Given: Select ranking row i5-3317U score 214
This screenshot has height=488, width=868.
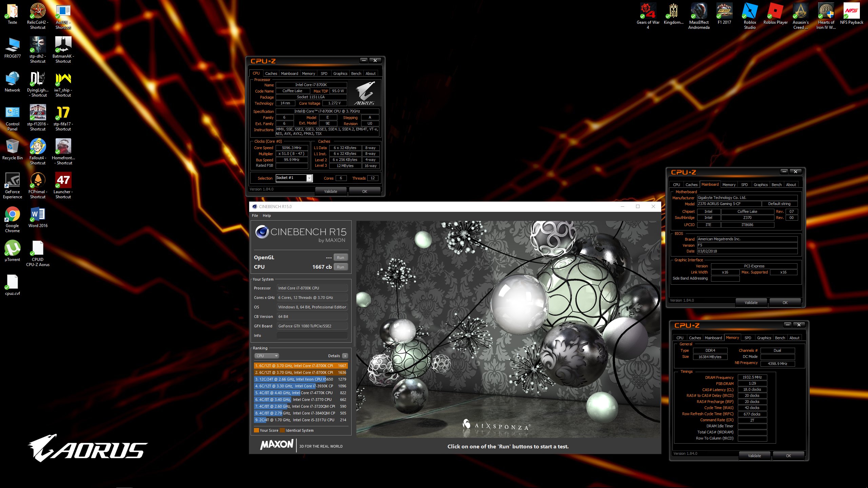Looking at the screenshot, I should coord(300,420).
